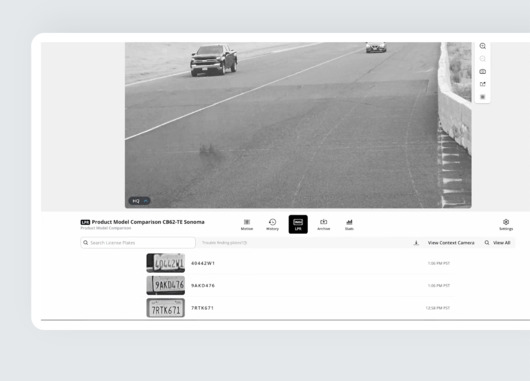Zoom in on the camera view
The image size is (530, 381).
[483, 46]
